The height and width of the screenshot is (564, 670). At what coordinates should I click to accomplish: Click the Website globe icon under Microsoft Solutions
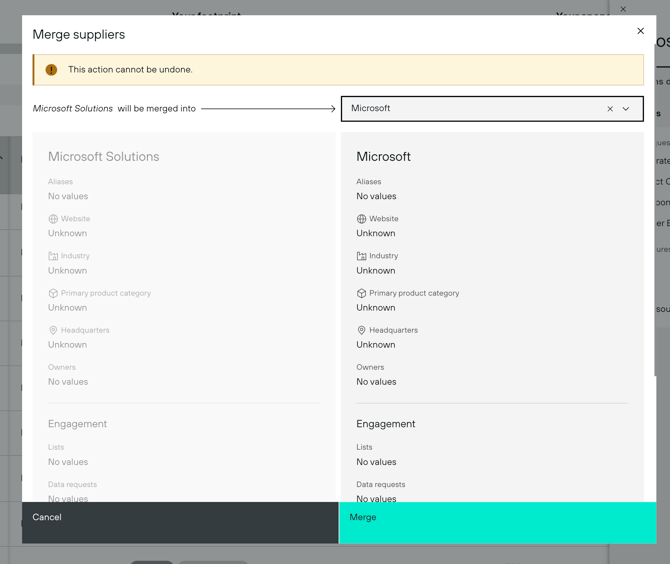(53, 219)
